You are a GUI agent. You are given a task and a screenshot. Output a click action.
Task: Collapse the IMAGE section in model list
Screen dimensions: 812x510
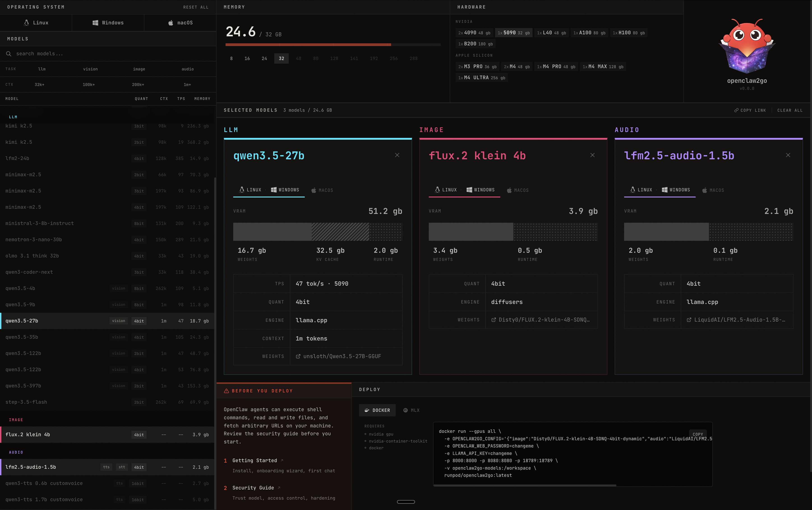click(16, 420)
